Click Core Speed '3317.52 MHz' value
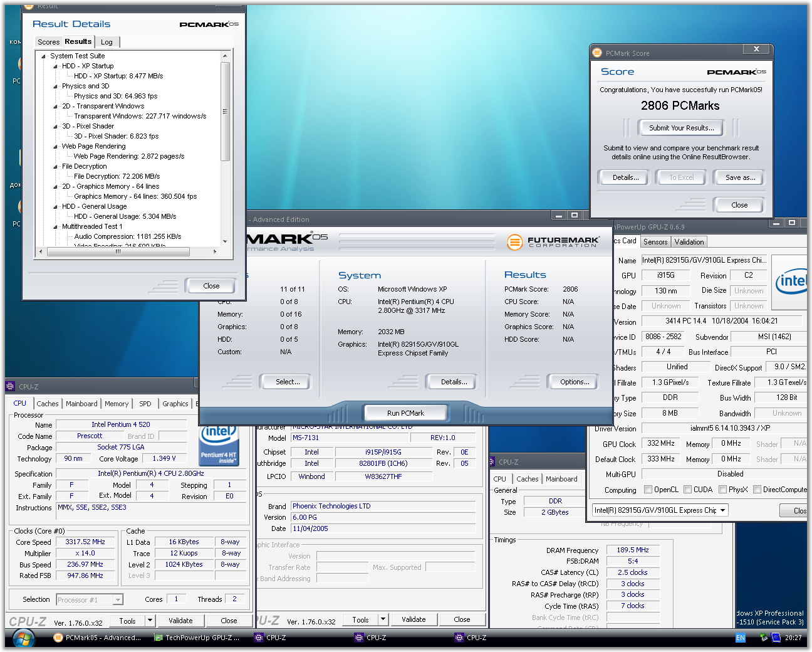 (85, 542)
